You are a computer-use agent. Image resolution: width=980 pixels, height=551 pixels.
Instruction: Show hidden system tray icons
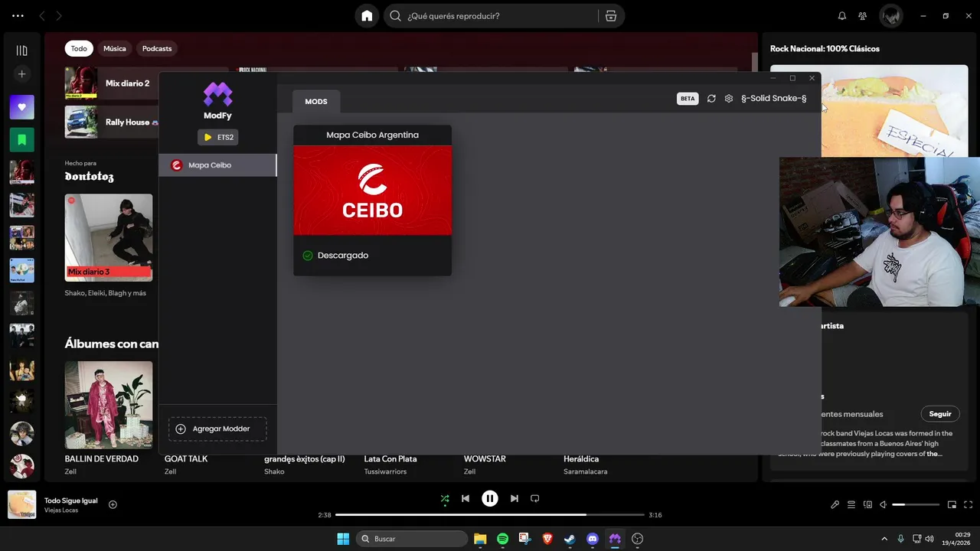point(884,539)
